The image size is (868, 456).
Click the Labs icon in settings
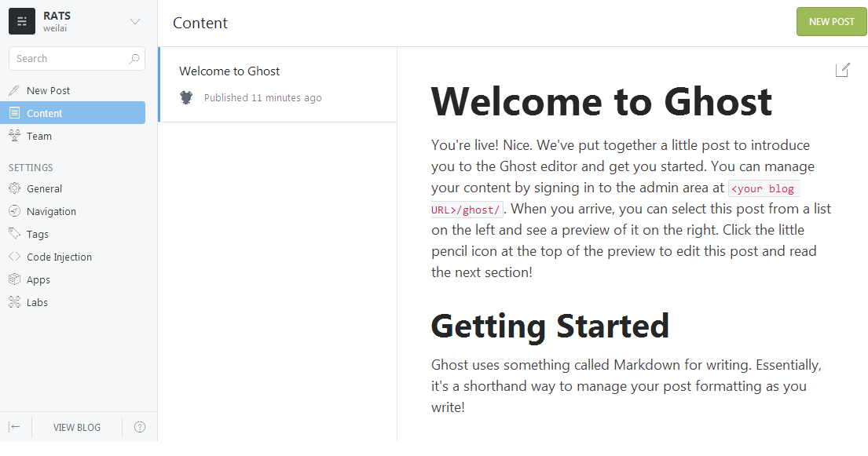tap(15, 302)
